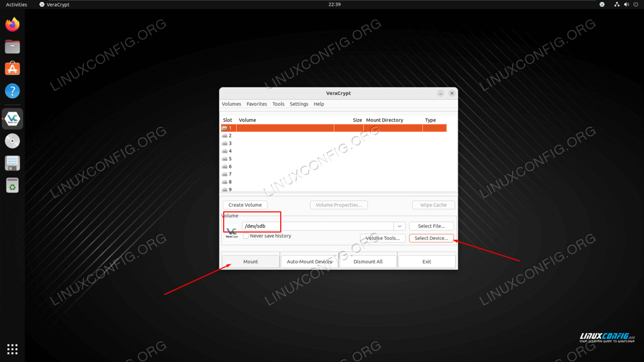Select slot 7 in the volume list
This screenshot has width=644, height=362.
pos(334,174)
